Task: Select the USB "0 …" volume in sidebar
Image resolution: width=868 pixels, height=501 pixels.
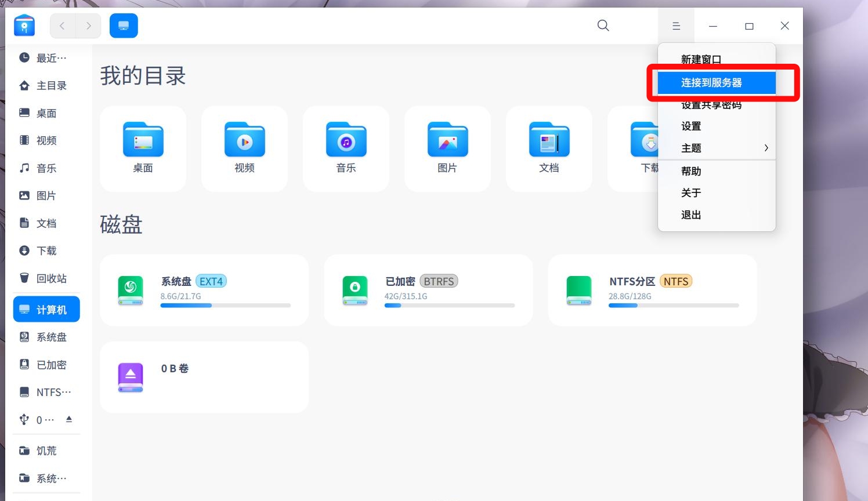Action: 37,420
